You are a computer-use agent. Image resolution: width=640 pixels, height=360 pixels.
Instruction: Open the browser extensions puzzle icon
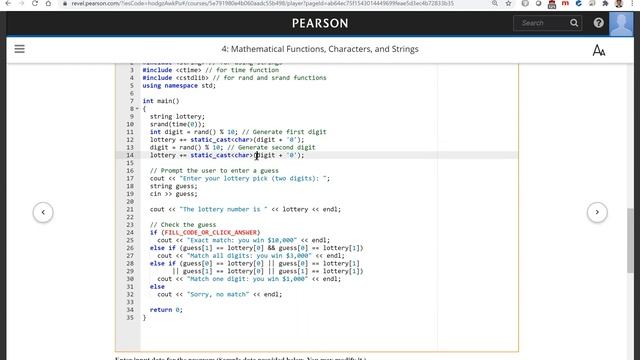605,4
